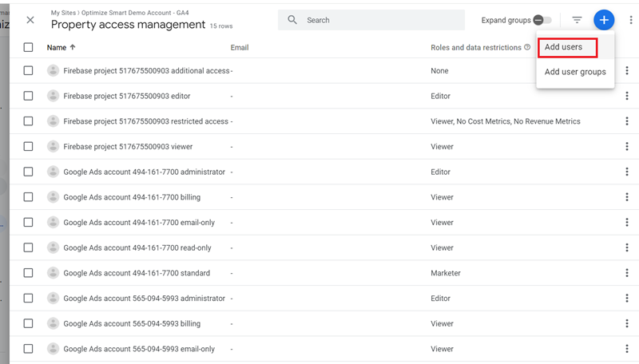Screen dimensions: 639x364
Task: Open row menu for Firebase project editor
Action: point(627,96)
